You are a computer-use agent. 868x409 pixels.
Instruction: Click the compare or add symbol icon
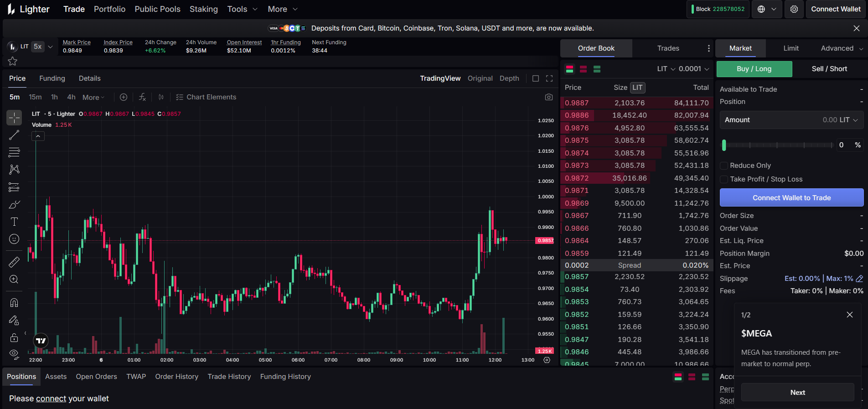124,97
